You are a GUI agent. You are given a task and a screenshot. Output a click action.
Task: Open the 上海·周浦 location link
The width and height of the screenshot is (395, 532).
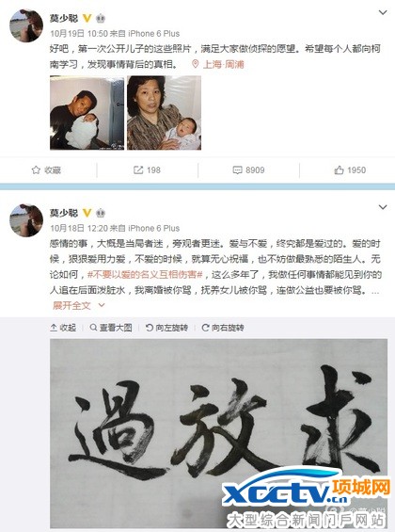coord(224,64)
